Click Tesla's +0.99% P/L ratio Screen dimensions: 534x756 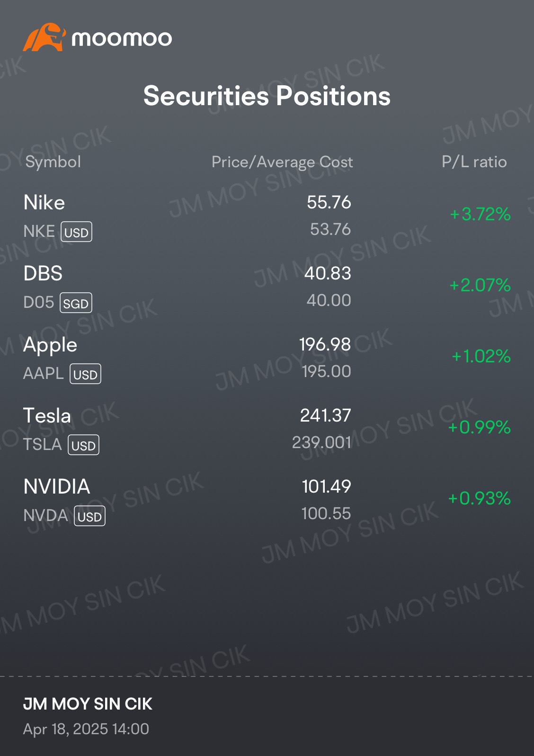tap(479, 427)
